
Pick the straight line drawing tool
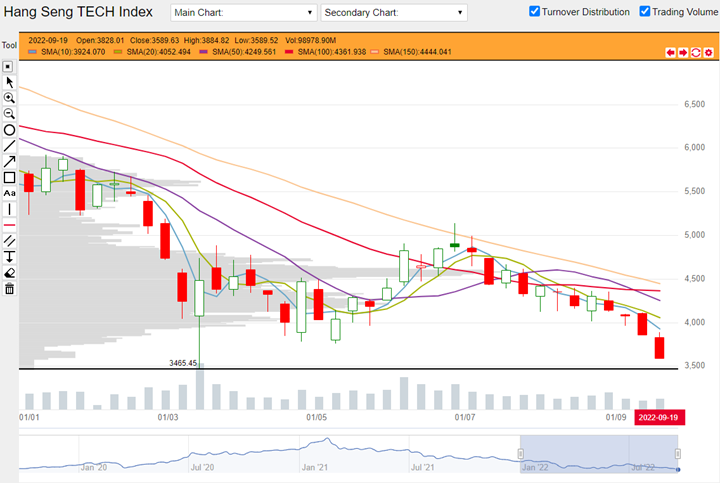9,146
